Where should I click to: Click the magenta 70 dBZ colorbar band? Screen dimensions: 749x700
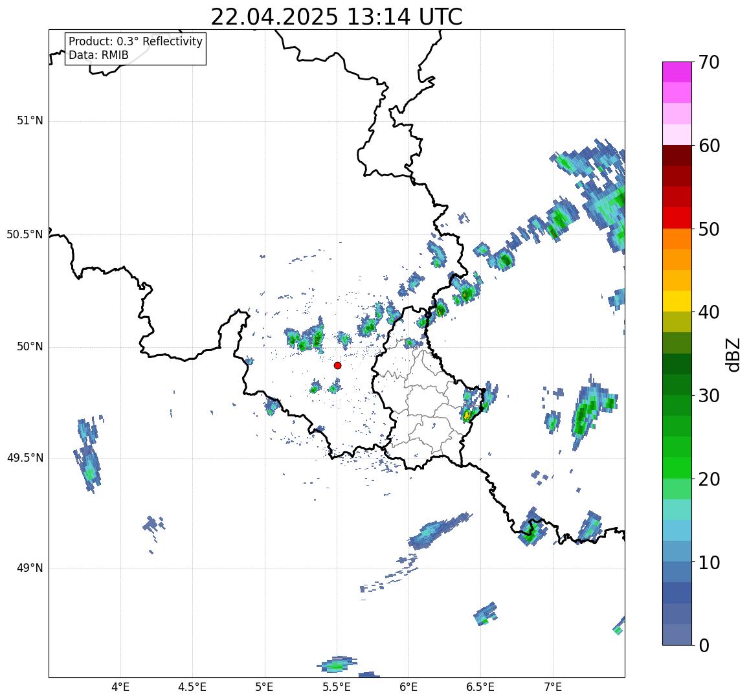677,72
